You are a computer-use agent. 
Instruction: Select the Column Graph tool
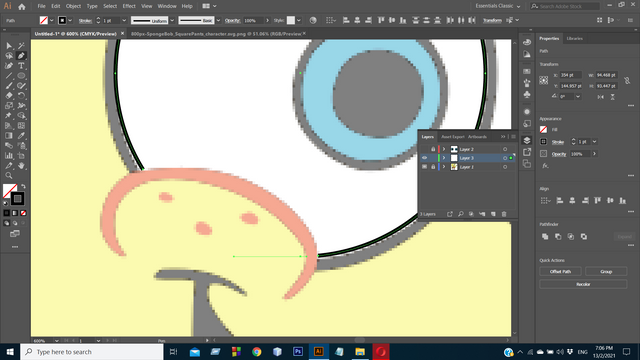coord(9,156)
